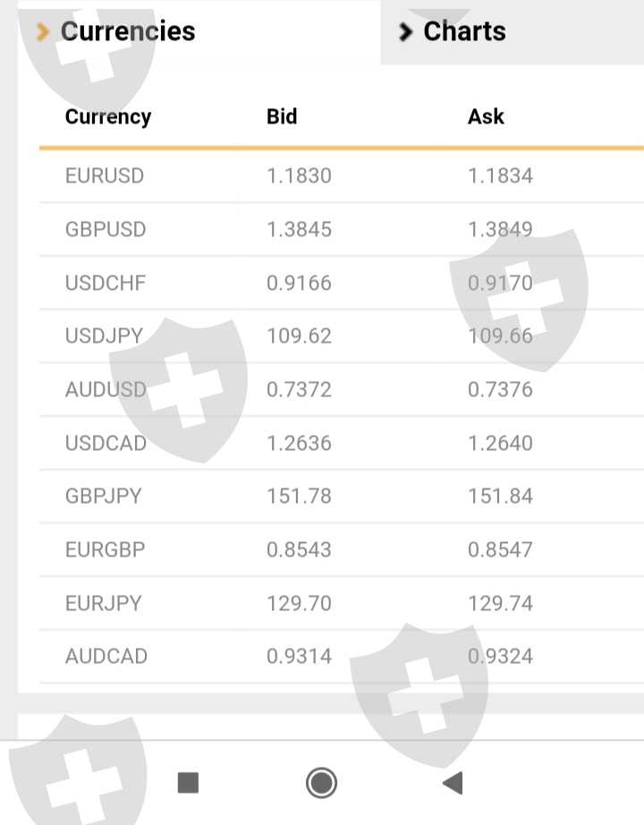The height and width of the screenshot is (825, 644).
Task: Open the EURGBP currency pair row
Action: pyautogui.click(x=342, y=549)
